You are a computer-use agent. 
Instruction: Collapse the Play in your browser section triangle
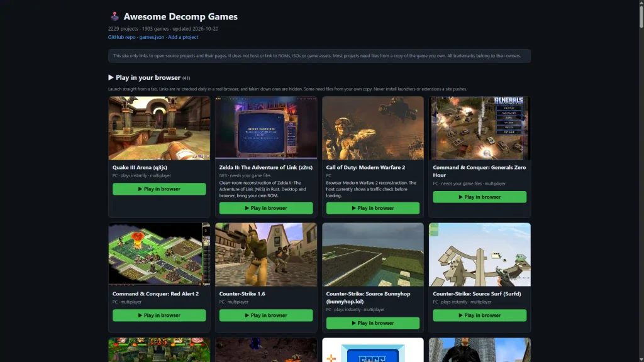[111, 77]
